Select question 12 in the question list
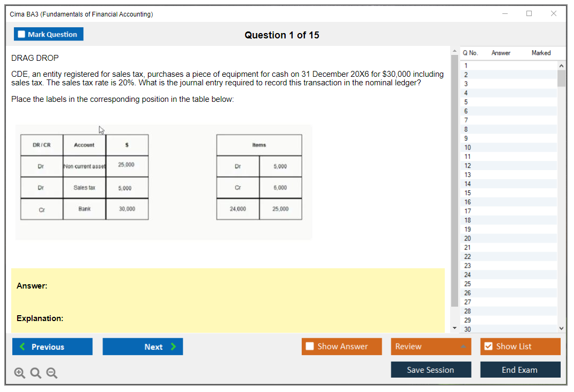This screenshot has width=574, height=392. coord(467,165)
